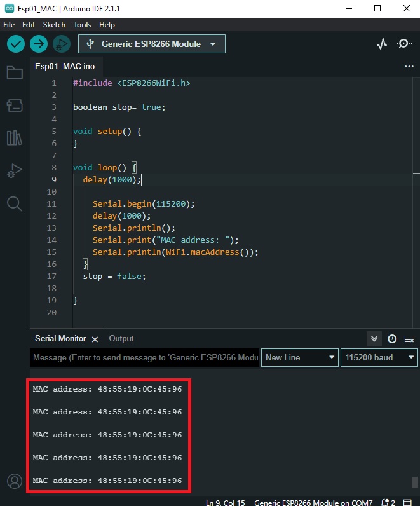Click the serial output scrollbar thumb

[x=415, y=482]
